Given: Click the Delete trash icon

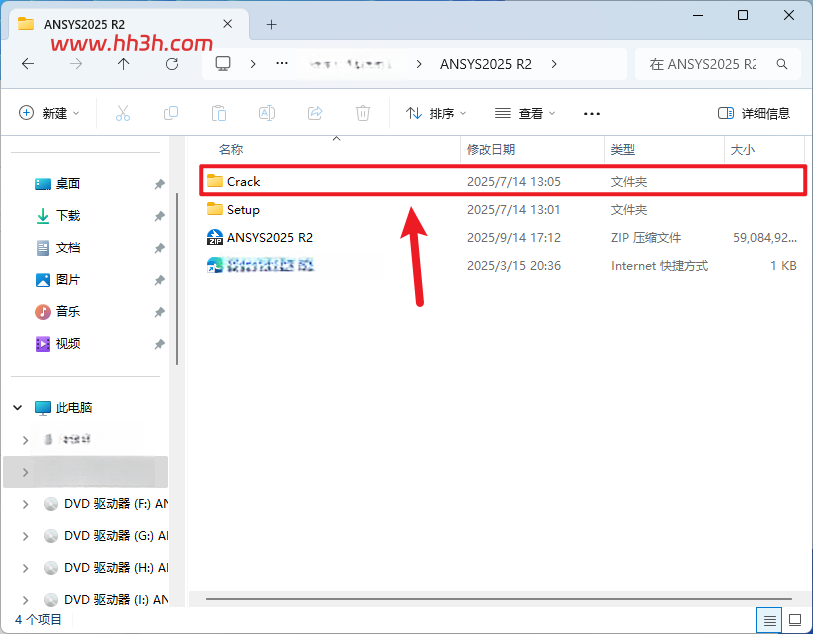Looking at the screenshot, I should 363,113.
